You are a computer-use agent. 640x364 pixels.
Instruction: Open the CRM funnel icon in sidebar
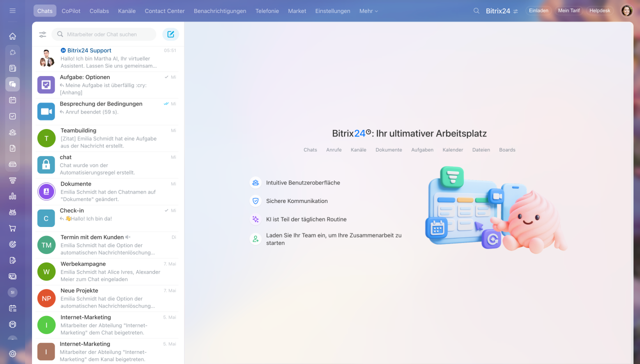coord(12,180)
